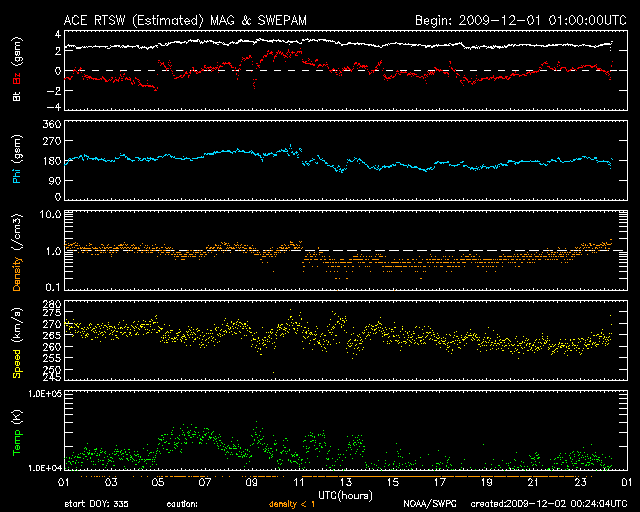Click the NOAA/SWPC credit text
640x512 pixels.
coord(427,504)
